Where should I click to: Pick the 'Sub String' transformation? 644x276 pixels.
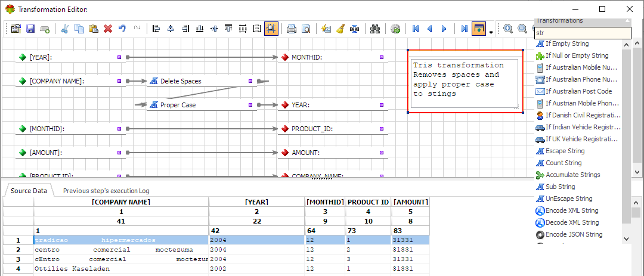click(560, 187)
